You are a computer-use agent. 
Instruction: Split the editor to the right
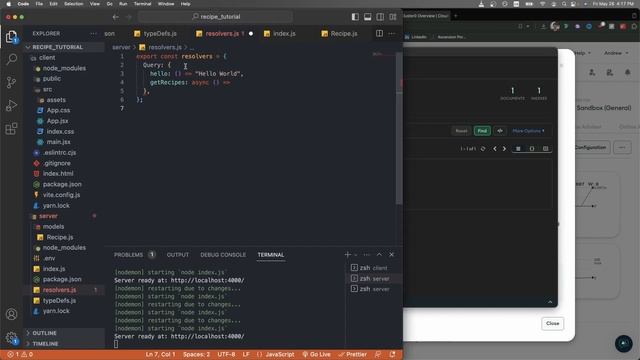coord(379,33)
